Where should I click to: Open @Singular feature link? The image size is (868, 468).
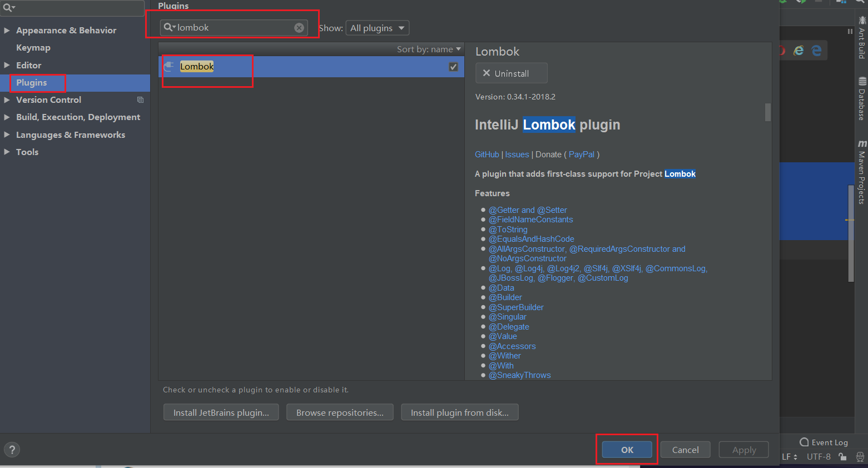[x=508, y=317]
